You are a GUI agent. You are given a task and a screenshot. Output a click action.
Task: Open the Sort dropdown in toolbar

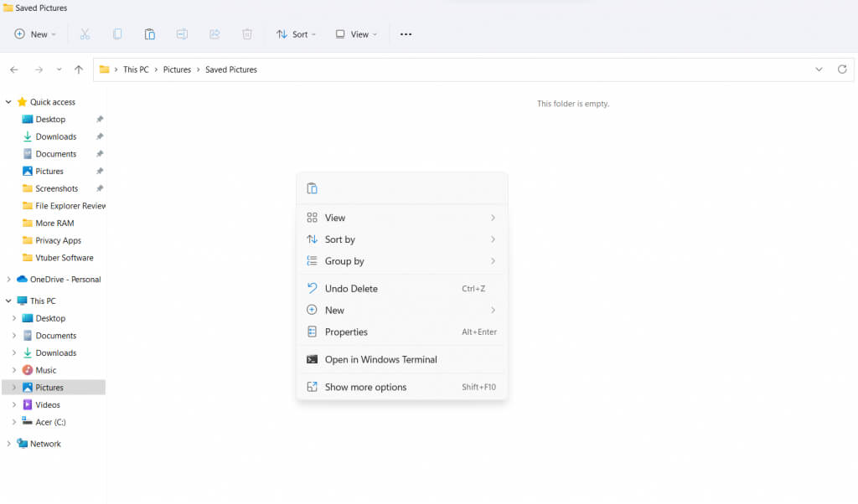coord(297,34)
